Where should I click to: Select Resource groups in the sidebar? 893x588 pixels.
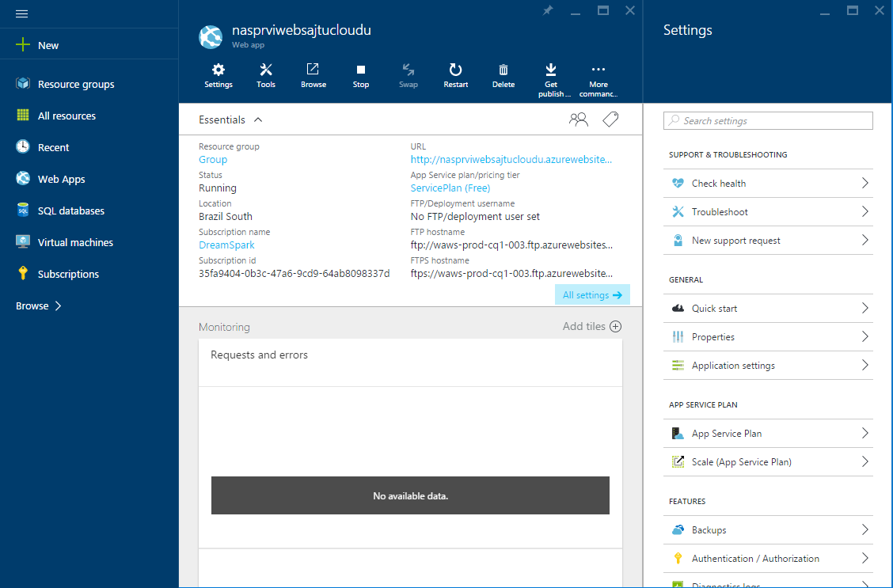(75, 84)
